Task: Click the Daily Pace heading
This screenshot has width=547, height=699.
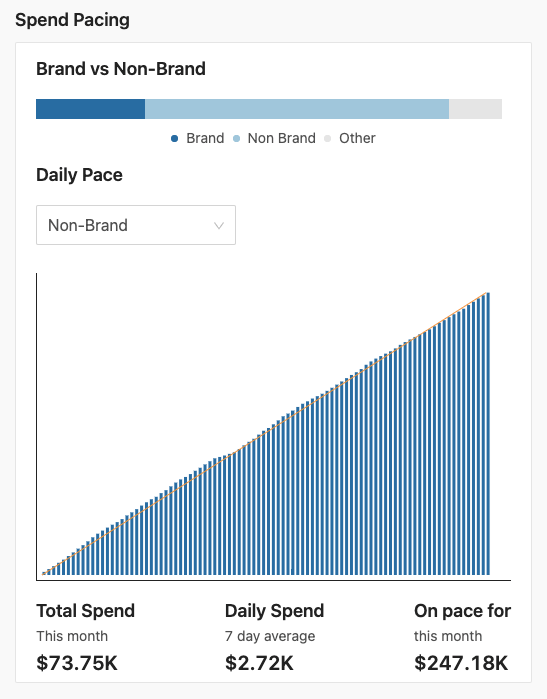Action: coord(79,175)
